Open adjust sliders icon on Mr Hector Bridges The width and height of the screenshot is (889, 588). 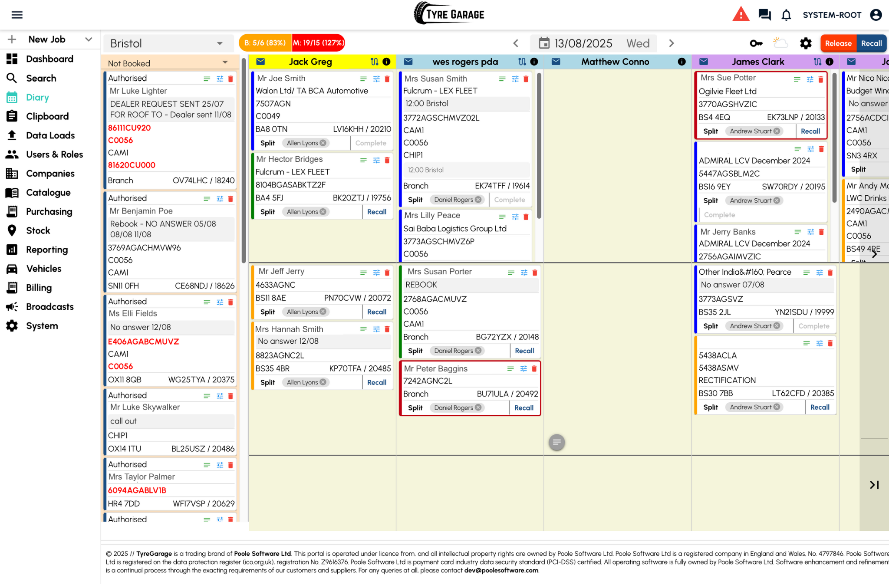click(376, 160)
